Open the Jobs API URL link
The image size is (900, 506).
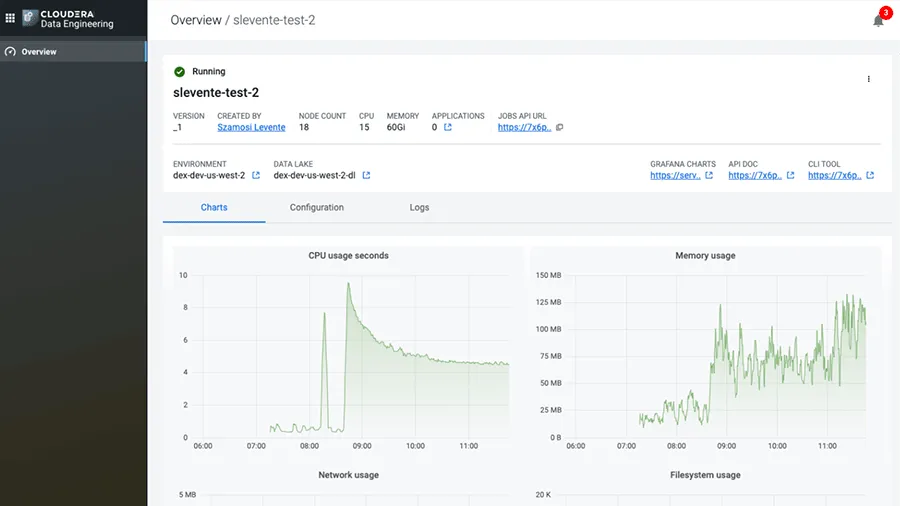524,128
